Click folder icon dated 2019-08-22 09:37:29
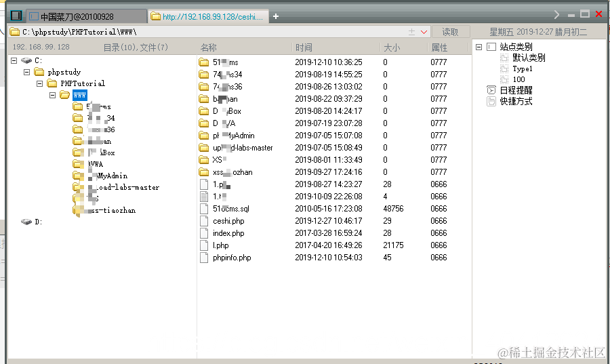Image resolution: width=610 pixels, height=364 pixels. 204,99
